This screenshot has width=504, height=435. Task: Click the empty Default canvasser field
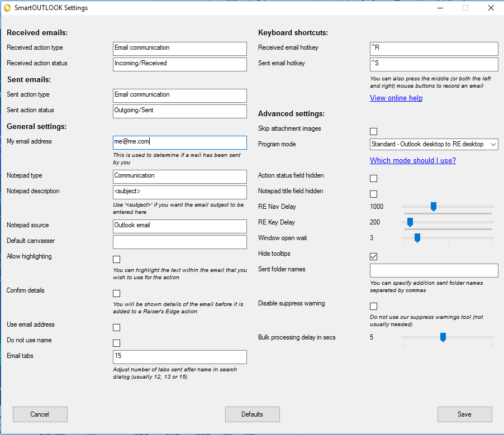[x=180, y=242]
